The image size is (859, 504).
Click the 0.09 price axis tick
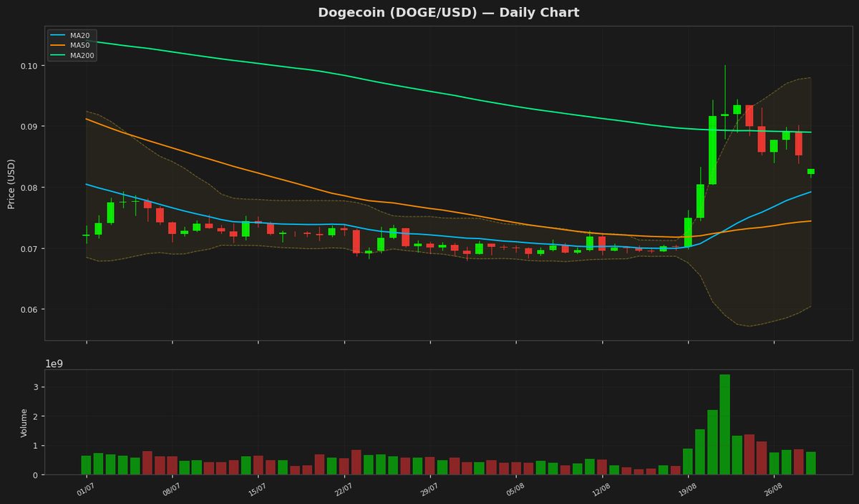click(x=29, y=127)
